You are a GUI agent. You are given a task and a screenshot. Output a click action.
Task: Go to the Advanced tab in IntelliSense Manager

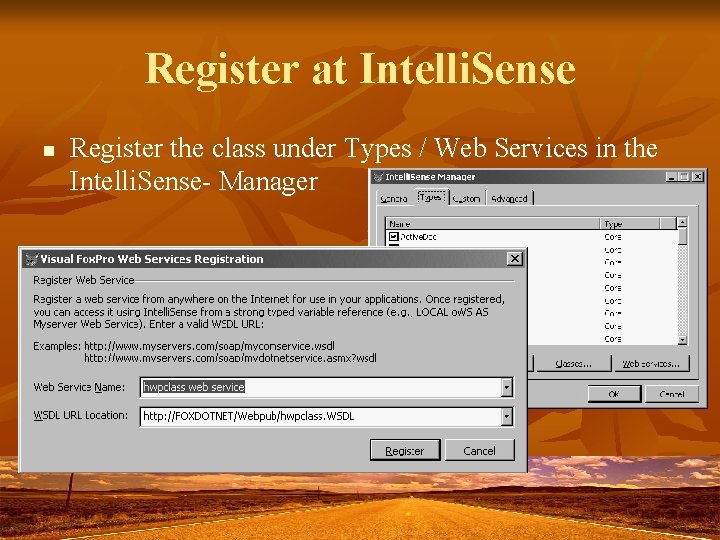click(x=509, y=198)
